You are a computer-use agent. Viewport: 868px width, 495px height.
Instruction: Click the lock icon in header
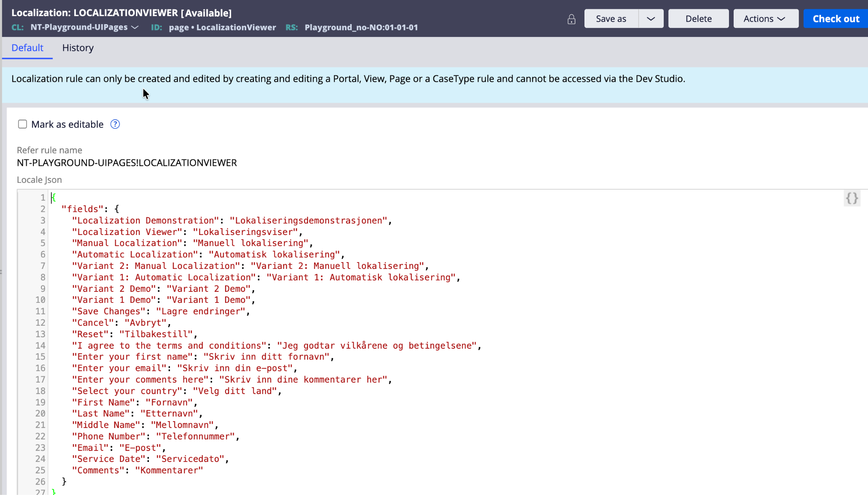571,19
